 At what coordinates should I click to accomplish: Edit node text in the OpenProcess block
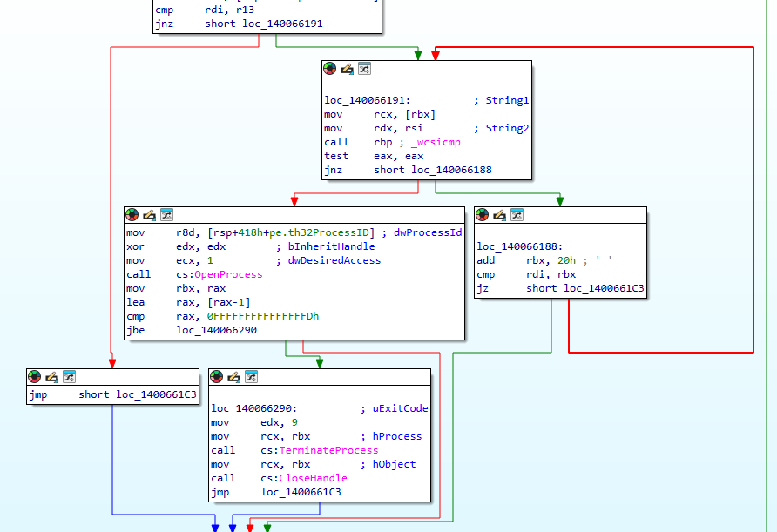click(150, 214)
